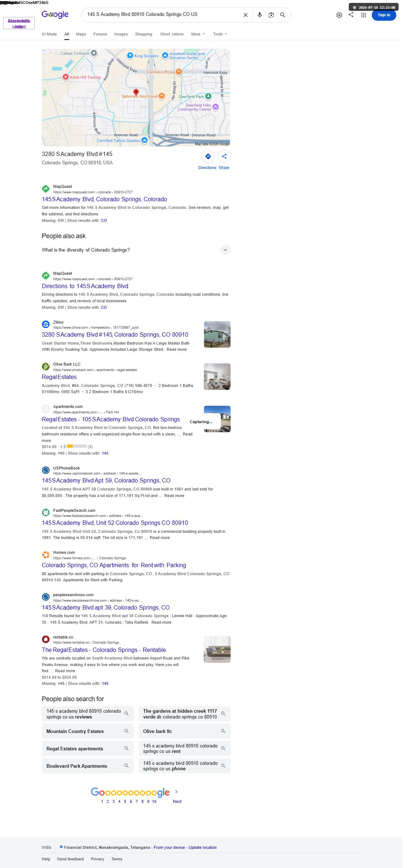407x868 pixels.
Task: Switch to Short videos tab
Action: [172, 34]
